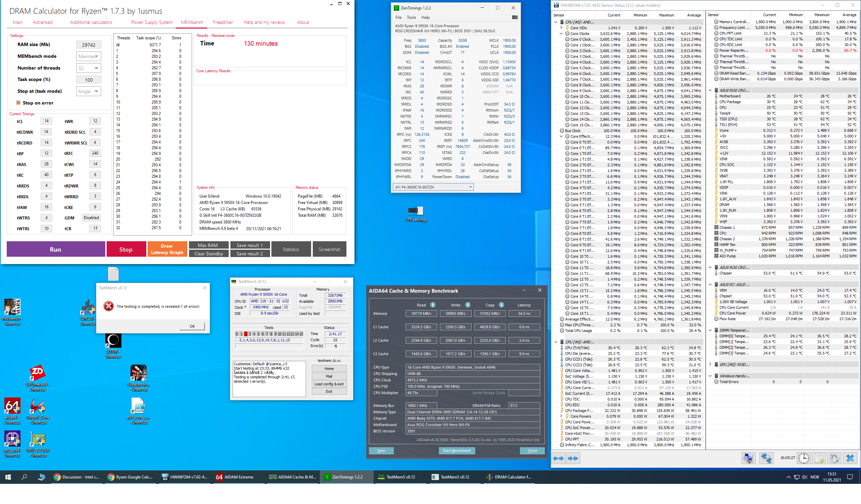861x504 pixels.
Task: Click the tCL timing value field
Action: point(46,121)
